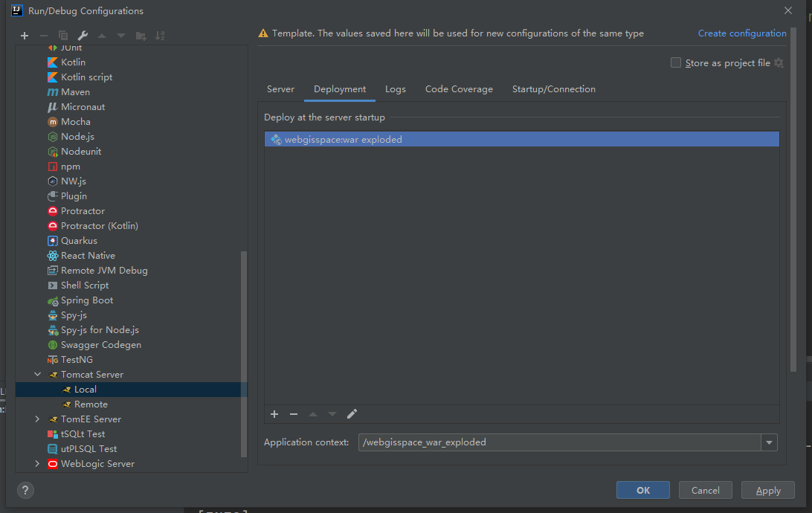Confirm with the OK button
812x513 pixels.
click(643, 490)
